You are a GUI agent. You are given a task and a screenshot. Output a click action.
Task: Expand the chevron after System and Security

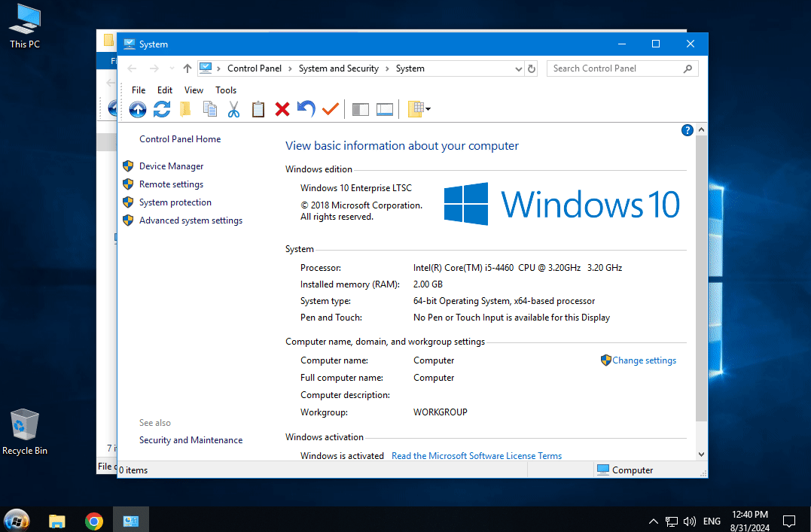pos(387,68)
